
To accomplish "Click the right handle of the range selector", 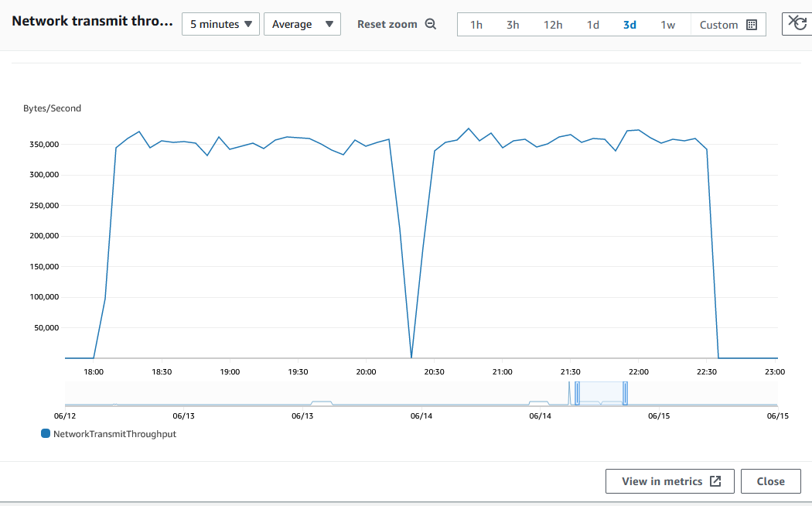I will 625,394.
